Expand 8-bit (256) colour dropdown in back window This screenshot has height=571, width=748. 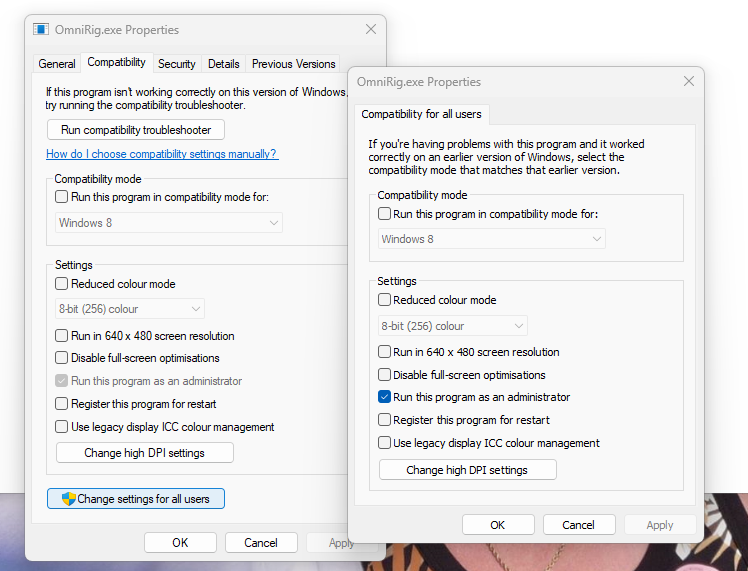(x=130, y=309)
